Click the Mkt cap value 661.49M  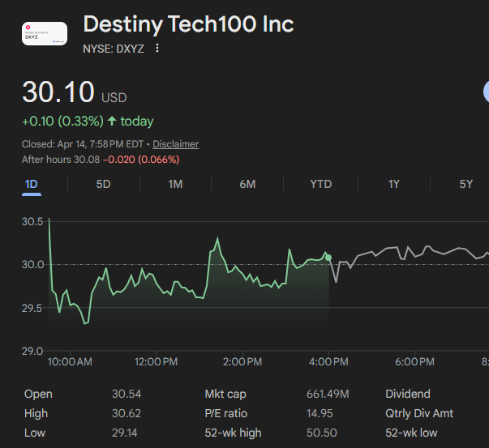pyautogui.click(x=328, y=394)
